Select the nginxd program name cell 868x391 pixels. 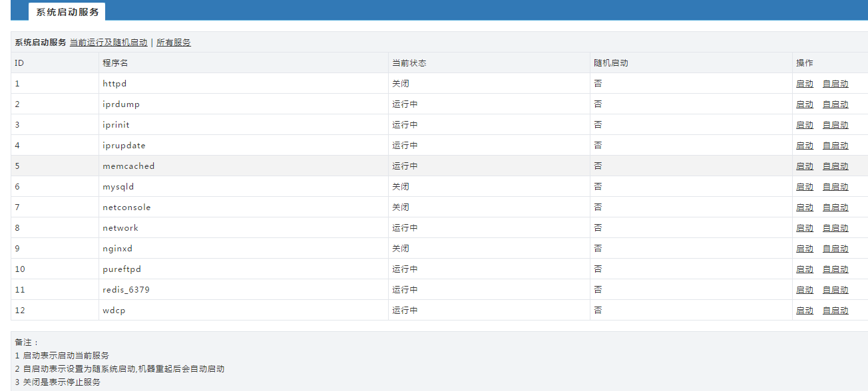[x=244, y=249]
